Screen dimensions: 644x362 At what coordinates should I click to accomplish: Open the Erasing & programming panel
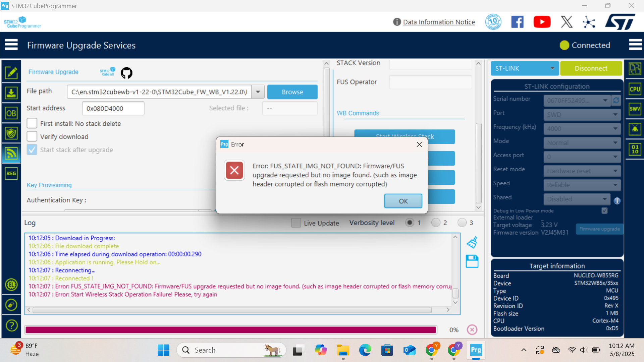coord(11,93)
